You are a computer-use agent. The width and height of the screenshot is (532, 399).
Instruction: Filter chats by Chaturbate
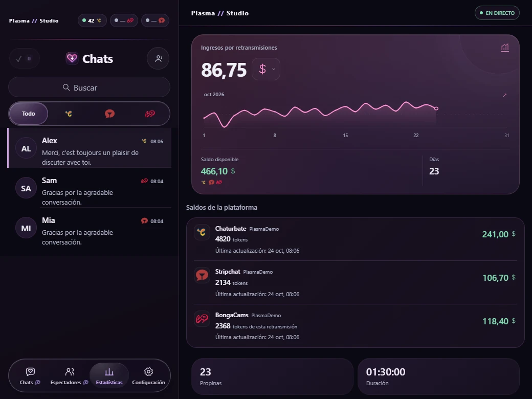point(69,114)
